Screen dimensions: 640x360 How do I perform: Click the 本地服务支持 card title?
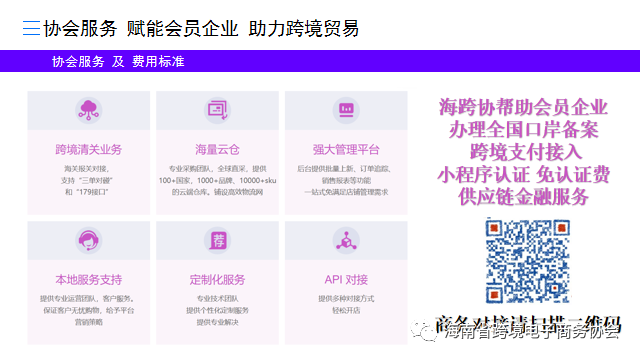89,280
